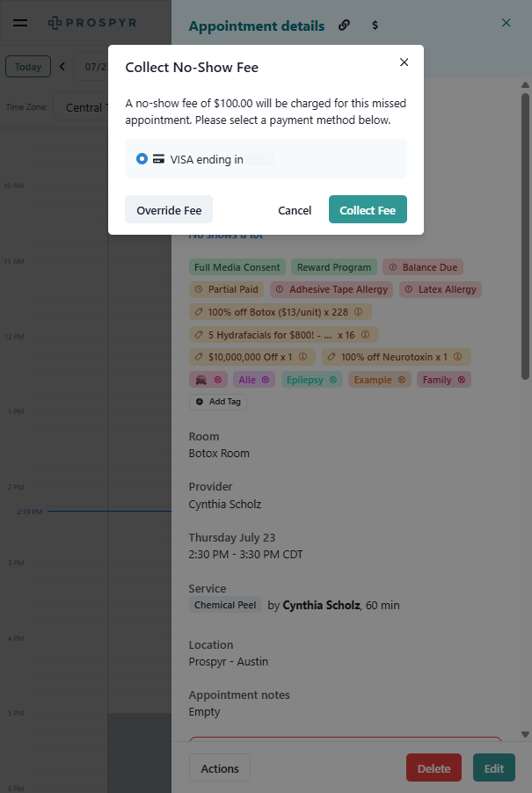Show info for $10,000,000 Off
Viewport: 532px width, 793px height.
point(302,357)
